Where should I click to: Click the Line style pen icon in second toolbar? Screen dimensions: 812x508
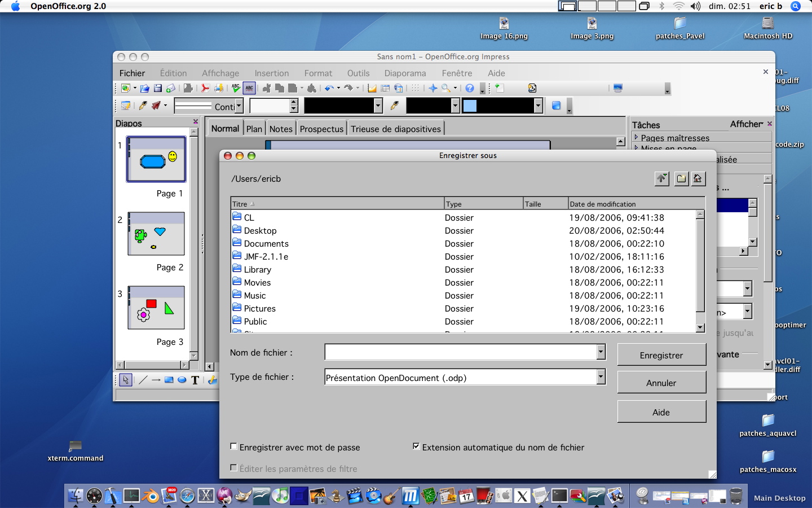tap(143, 106)
